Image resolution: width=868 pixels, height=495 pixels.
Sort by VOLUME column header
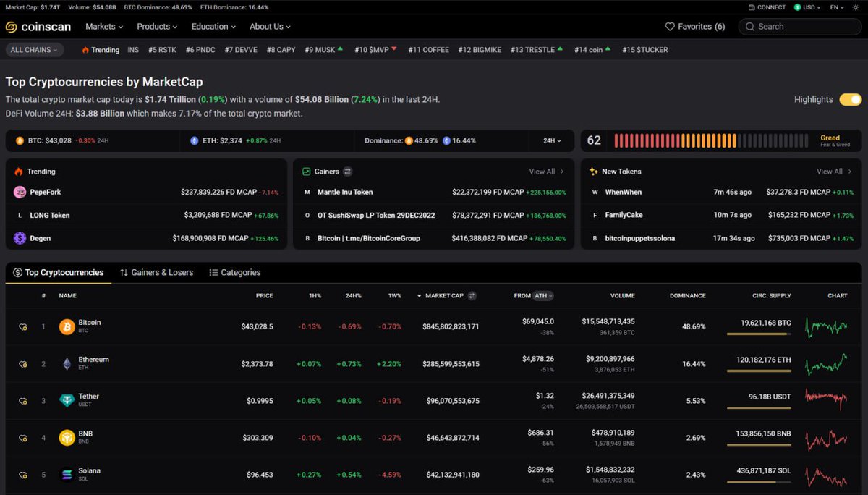pyautogui.click(x=622, y=295)
